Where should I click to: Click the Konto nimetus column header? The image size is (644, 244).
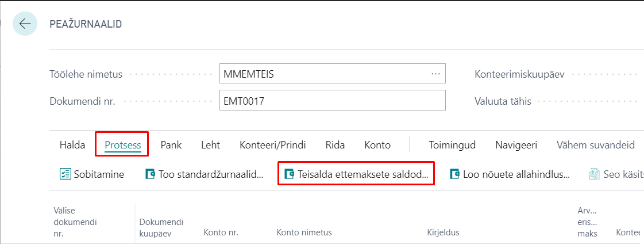pyautogui.click(x=304, y=232)
